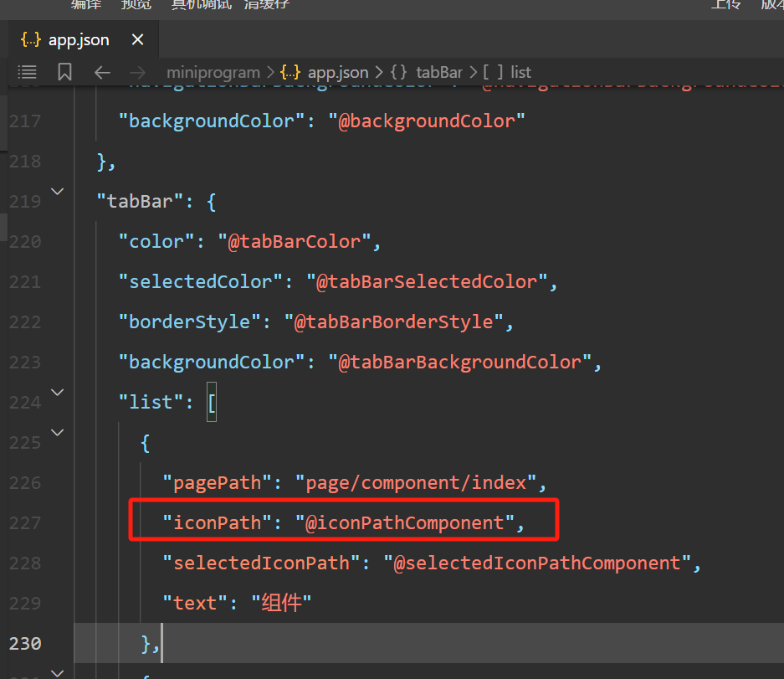Collapse the tabBar block at line 219
Screen dimensions: 784x679
click(58, 192)
